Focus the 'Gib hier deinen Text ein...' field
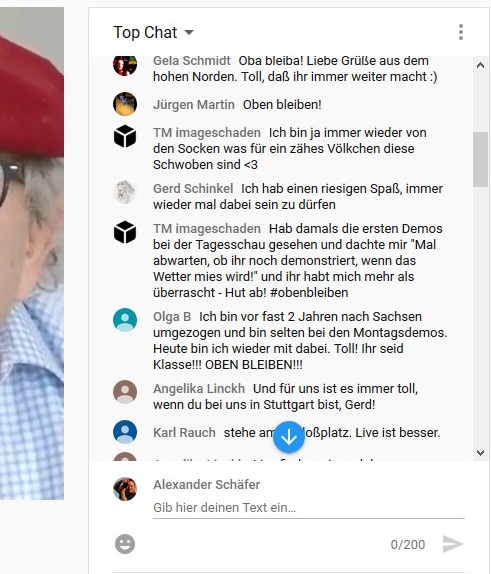This screenshot has width=491, height=574. pos(309,508)
